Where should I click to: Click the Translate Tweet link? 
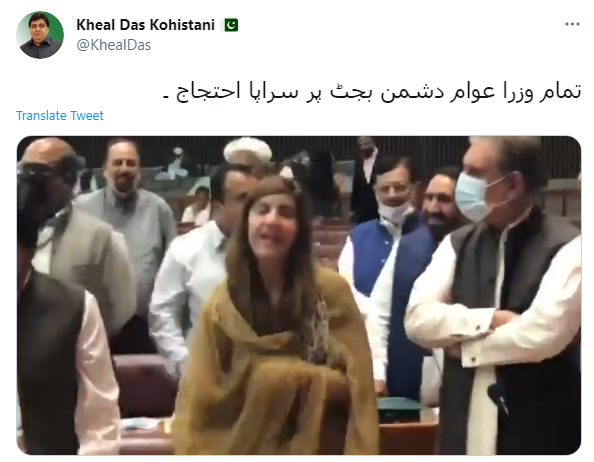[x=59, y=116]
